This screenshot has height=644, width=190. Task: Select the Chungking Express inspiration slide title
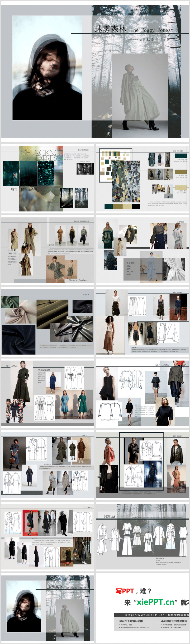[x=41, y=155]
